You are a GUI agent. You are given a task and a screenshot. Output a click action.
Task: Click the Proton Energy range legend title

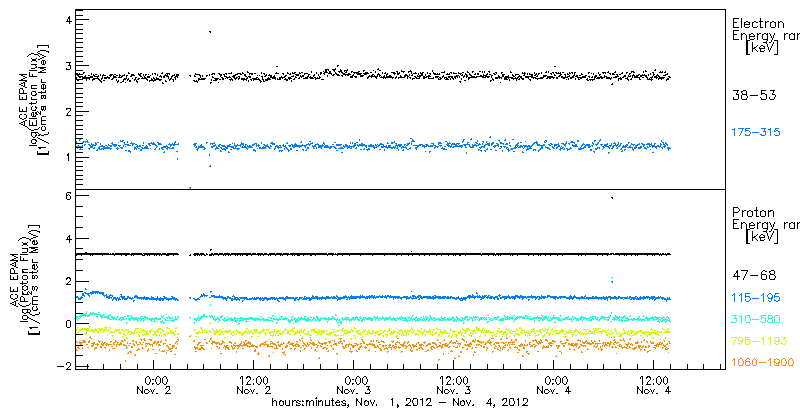coord(765,225)
